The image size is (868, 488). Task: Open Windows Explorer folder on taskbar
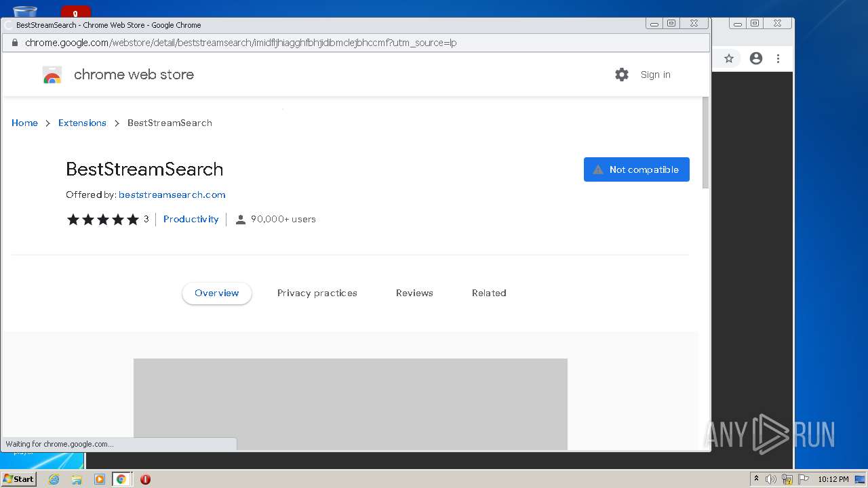(77, 479)
